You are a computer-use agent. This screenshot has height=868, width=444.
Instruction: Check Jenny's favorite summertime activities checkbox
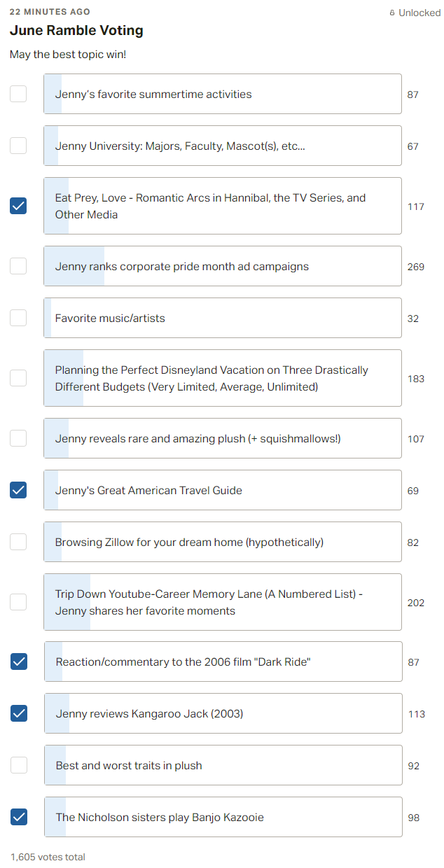tap(18, 94)
